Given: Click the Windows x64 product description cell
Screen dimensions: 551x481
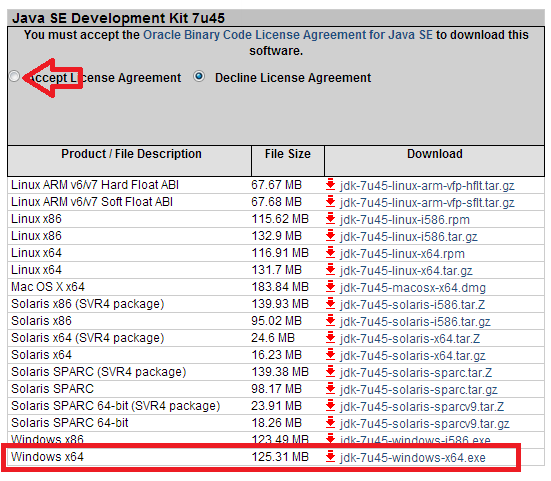Looking at the screenshot, I should (x=47, y=456).
